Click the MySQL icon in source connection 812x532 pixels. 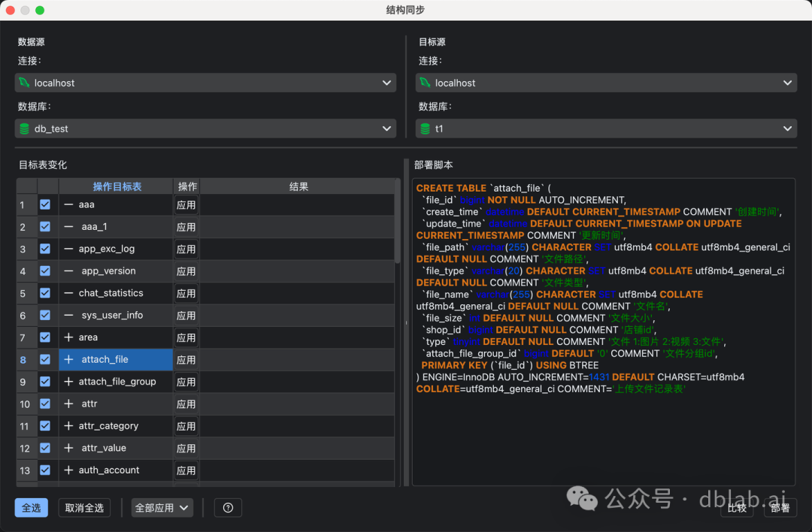click(x=24, y=83)
